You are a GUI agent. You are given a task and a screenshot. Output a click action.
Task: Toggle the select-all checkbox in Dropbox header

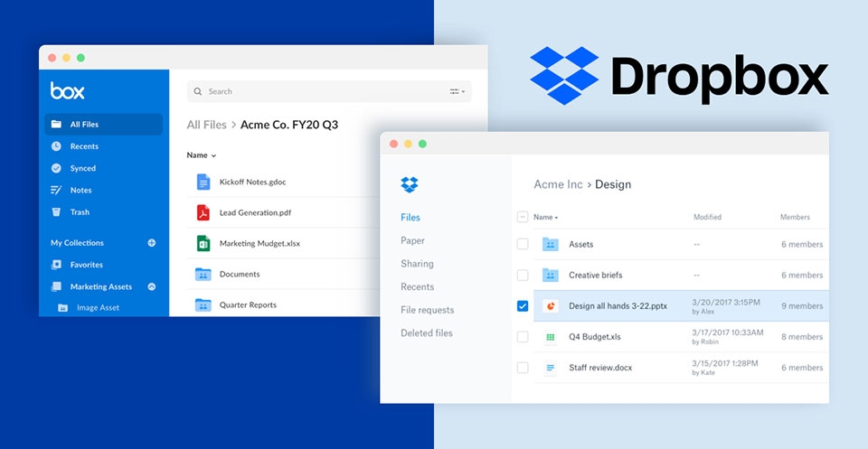[x=522, y=218]
